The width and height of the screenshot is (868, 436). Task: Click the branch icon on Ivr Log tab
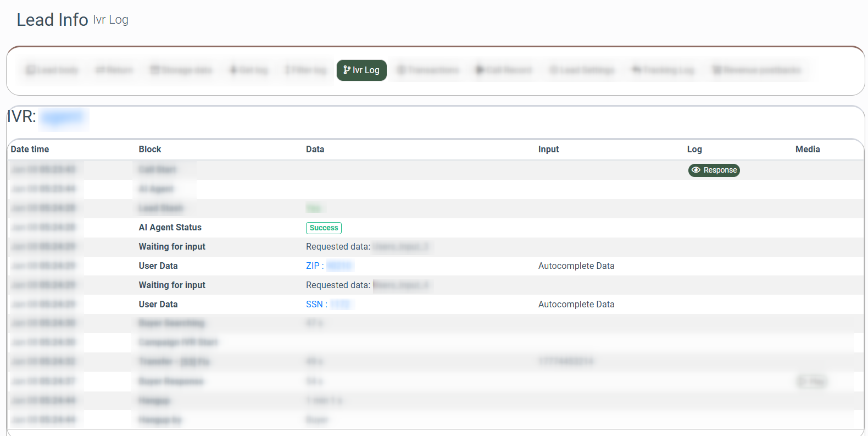(347, 70)
